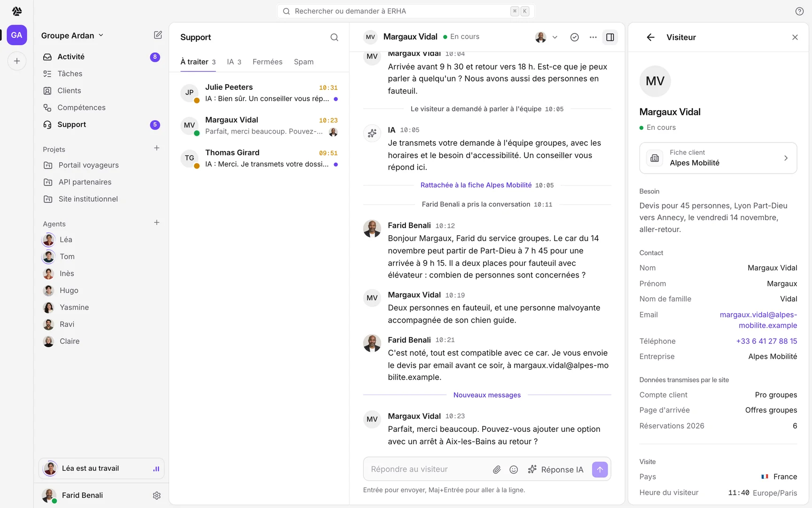Open Portail voyageurs project
The width and height of the screenshot is (812, 508).
point(101,165)
